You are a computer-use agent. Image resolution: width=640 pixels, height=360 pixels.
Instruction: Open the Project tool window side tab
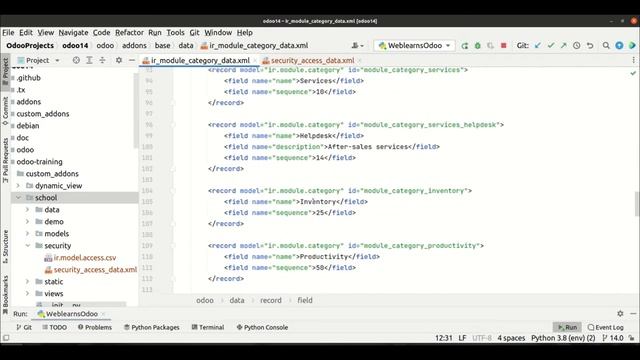(5, 71)
